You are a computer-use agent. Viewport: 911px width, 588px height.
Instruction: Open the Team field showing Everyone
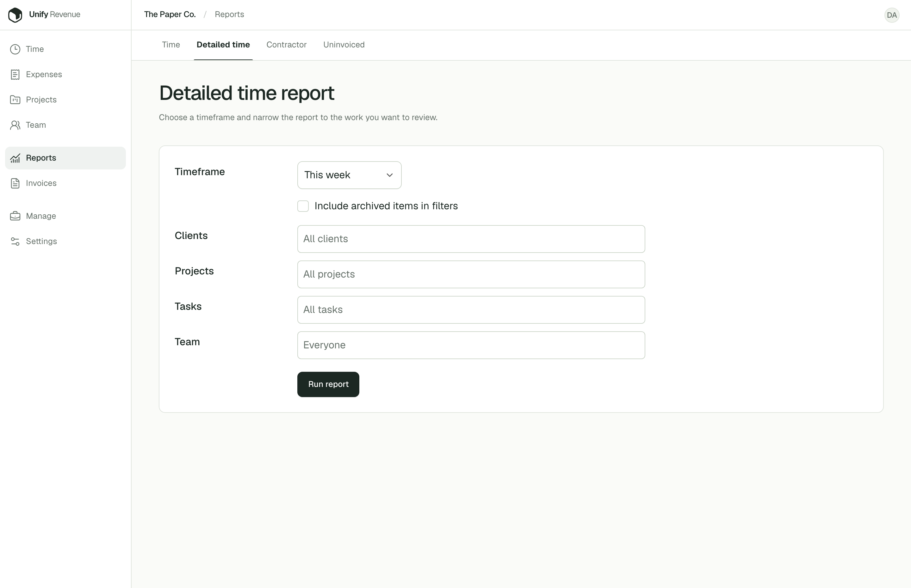click(x=471, y=345)
